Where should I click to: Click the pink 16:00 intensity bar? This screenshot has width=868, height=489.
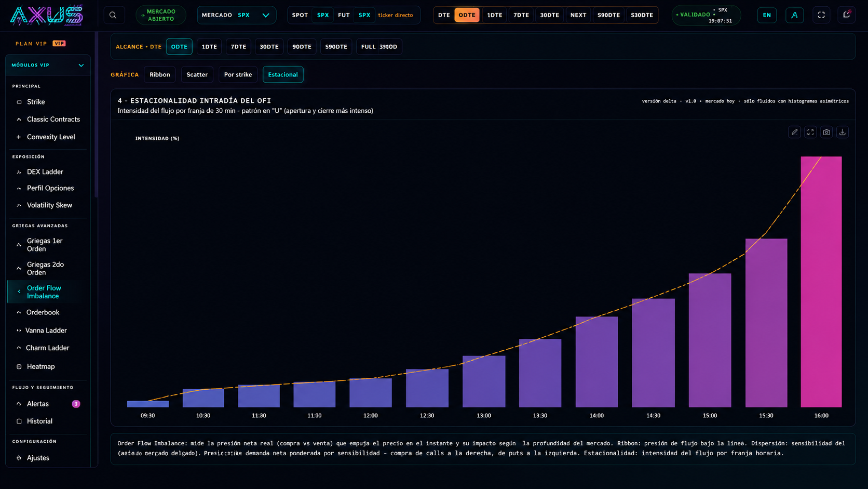coord(821,282)
